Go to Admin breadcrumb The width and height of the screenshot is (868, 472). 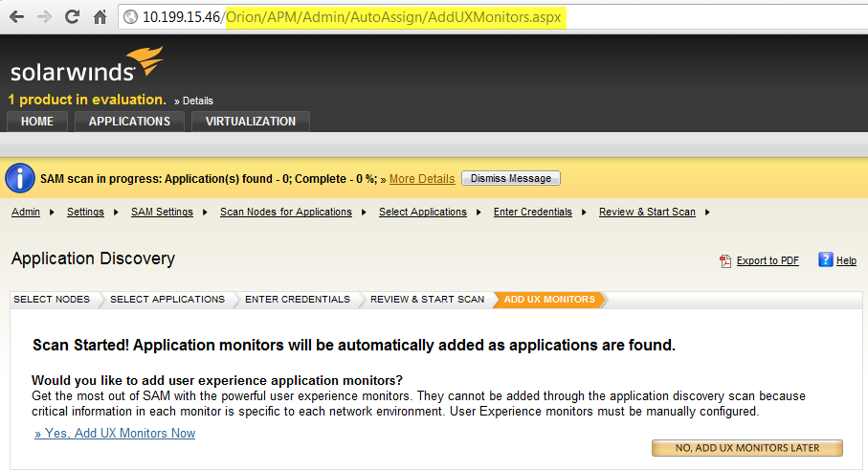pyautogui.click(x=26, y=212)
